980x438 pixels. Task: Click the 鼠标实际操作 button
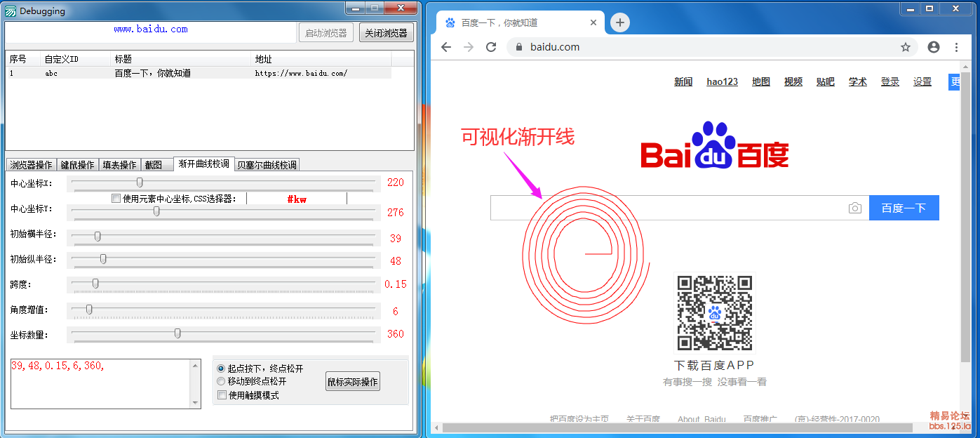pos(353,382)
